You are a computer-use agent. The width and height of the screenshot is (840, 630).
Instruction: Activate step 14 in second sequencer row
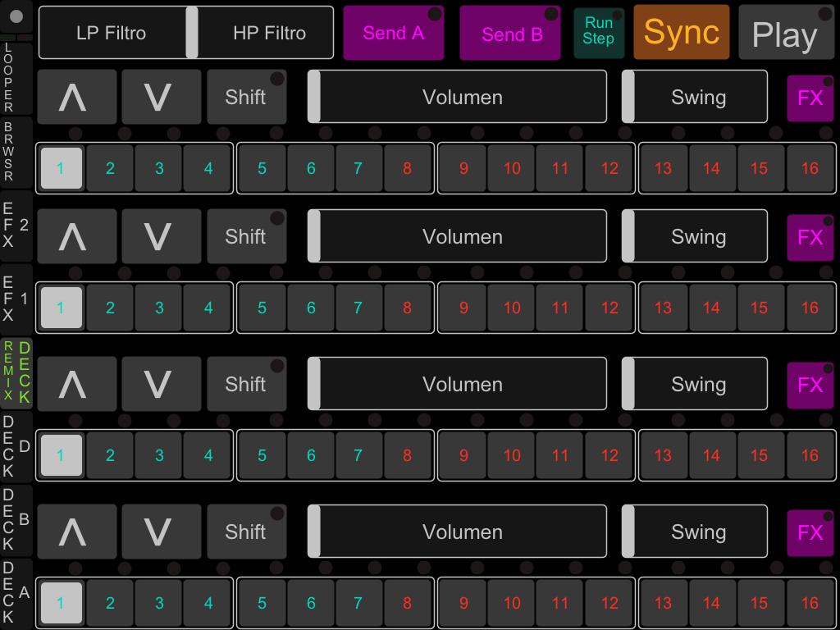(711, 308)
